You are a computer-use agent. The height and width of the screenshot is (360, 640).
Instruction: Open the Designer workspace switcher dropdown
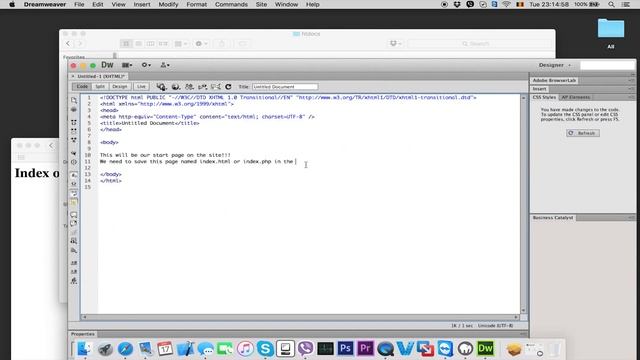coord(555,65)
